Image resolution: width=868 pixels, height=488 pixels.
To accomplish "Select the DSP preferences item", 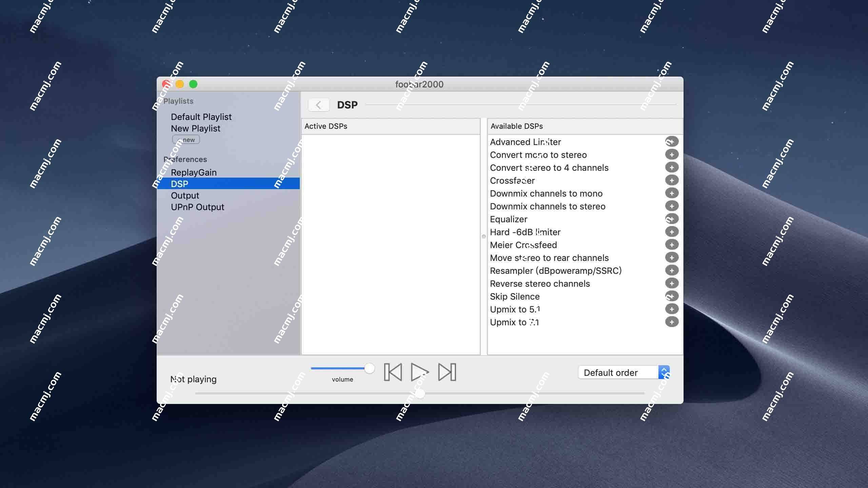I will click(228, 184).
